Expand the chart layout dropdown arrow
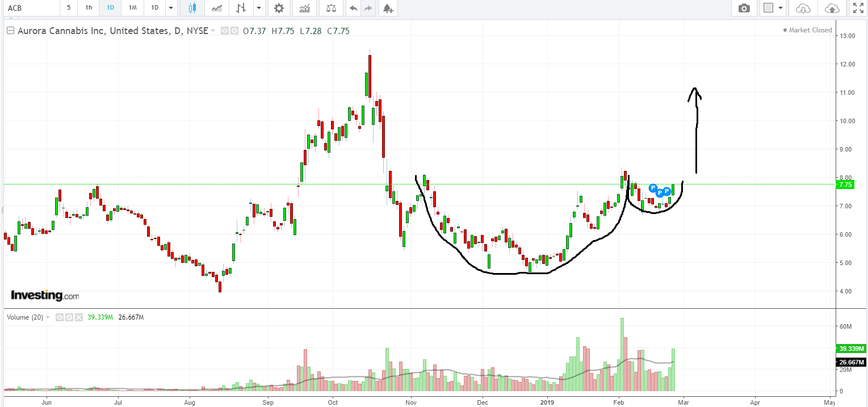 (781, 8)
